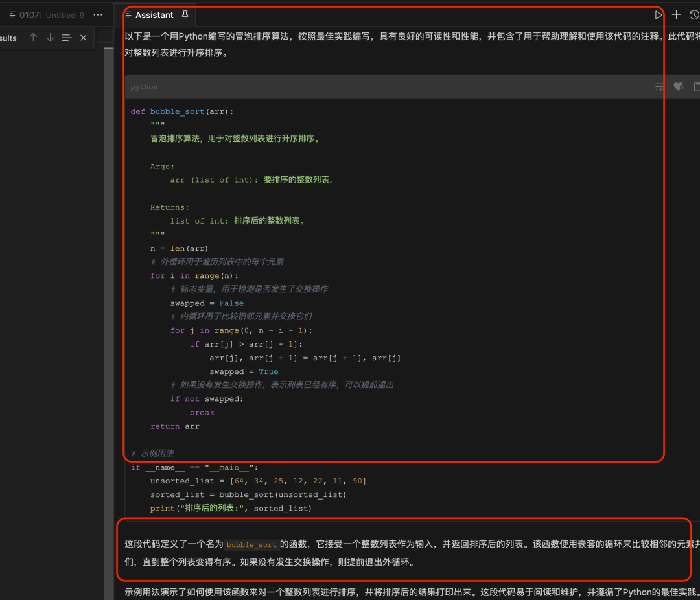Click the 'python' language label

144,87
